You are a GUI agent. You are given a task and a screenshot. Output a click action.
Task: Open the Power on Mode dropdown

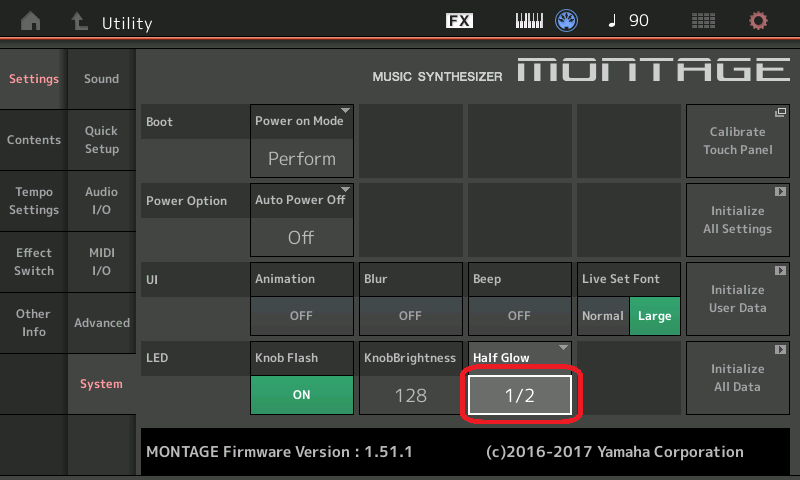pos(301,139)
